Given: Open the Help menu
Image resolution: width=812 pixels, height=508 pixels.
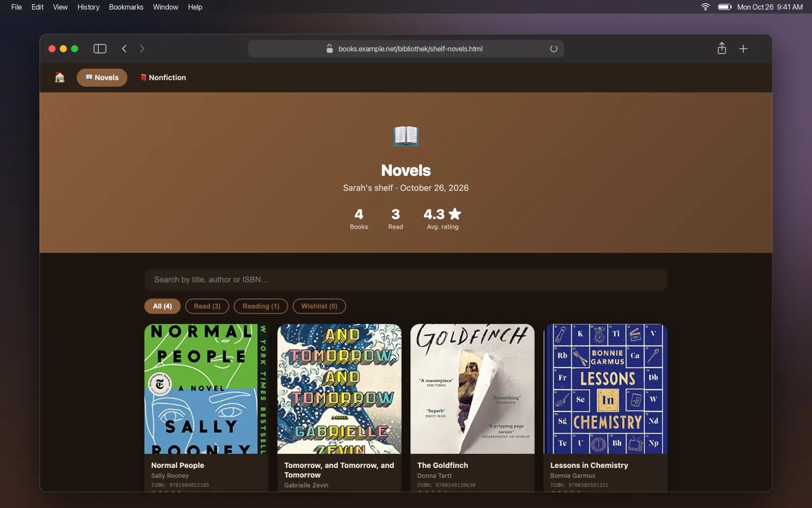Looking at the screenshot, I should click(195, 7).
